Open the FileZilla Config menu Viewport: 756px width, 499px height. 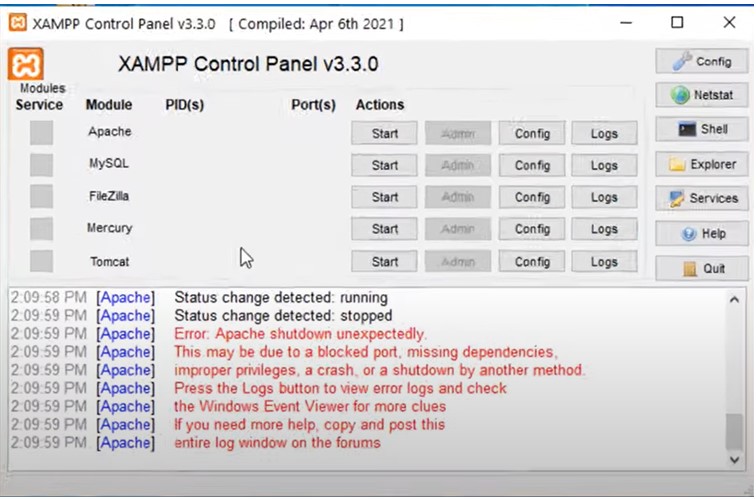tap(532, 197)
